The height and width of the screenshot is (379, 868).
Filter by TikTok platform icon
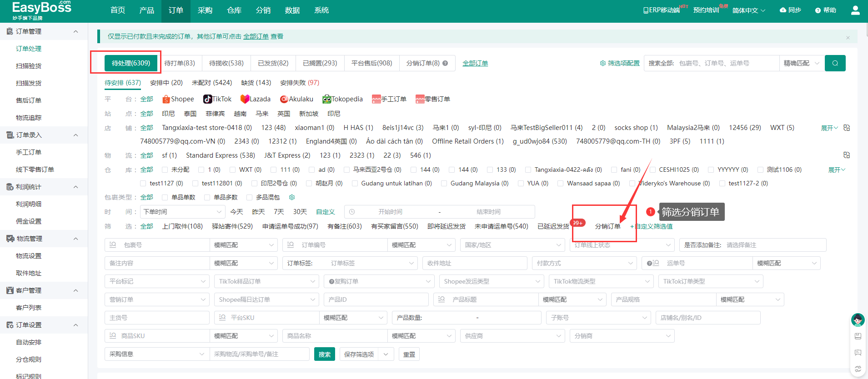pyautogui.click(x=207, y=99)
